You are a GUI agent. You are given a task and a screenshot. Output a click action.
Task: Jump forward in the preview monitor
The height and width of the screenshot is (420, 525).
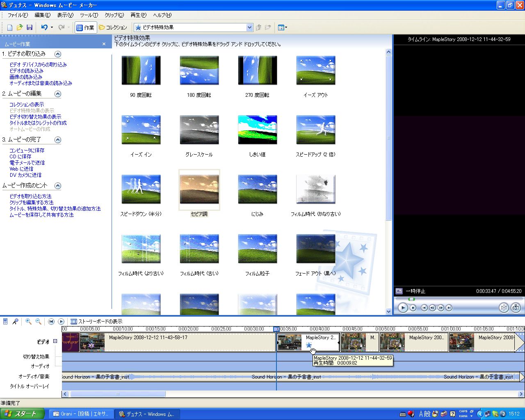(449, 308)
